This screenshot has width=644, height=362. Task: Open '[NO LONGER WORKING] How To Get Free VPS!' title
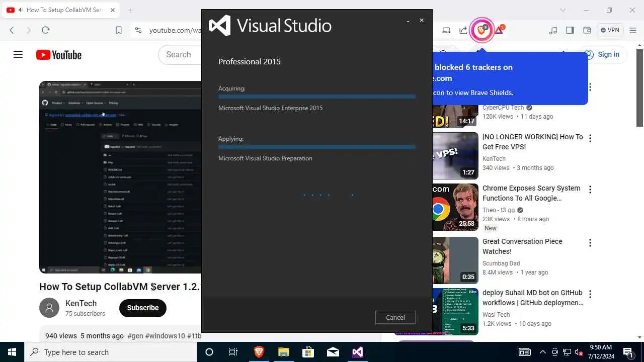[x=533, y=142]
